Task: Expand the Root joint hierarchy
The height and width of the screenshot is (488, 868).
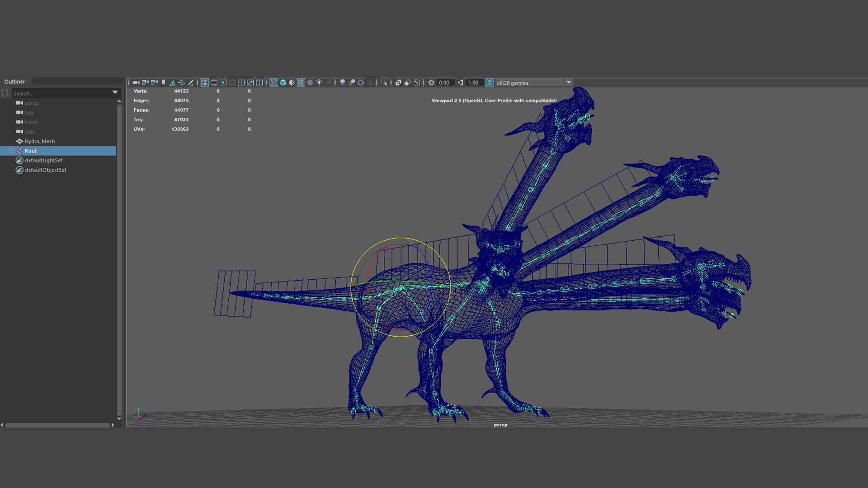Action: pyautogui.click(x=11, y=150)
